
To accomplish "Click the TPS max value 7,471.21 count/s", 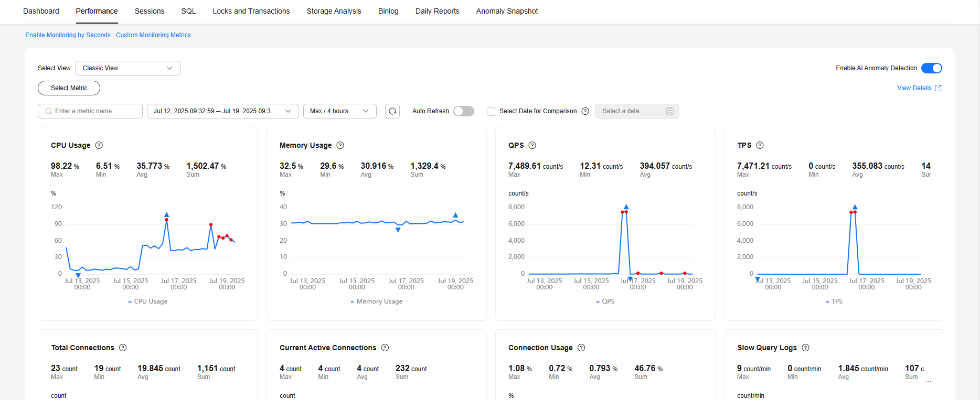I will pos(764,166).
